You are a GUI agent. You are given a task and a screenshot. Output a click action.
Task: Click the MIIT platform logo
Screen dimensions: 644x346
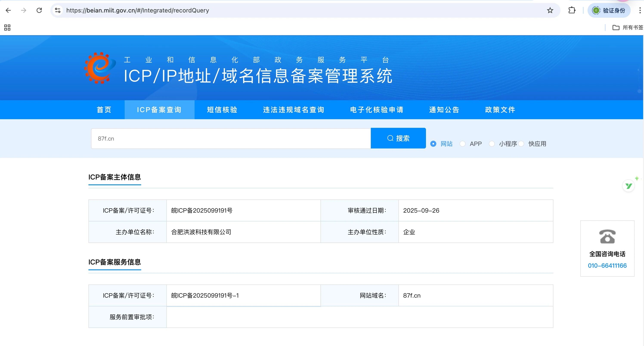[x=100, y=68]
